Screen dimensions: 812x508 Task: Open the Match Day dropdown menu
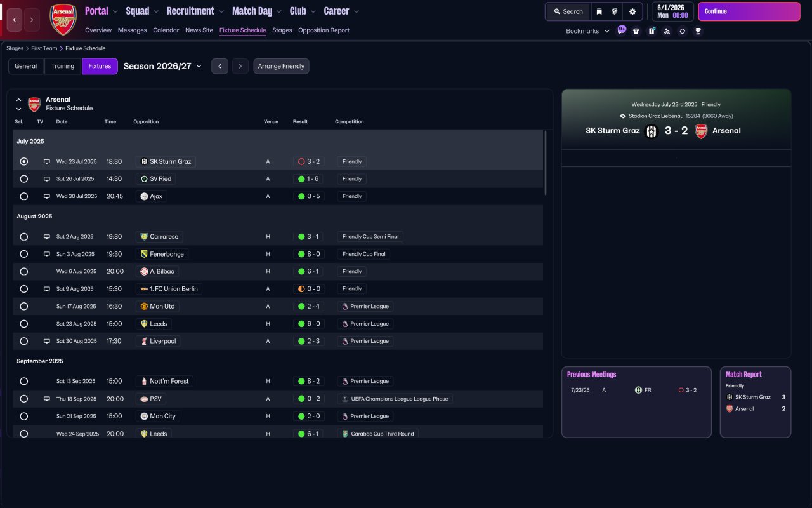coord(258,11)
